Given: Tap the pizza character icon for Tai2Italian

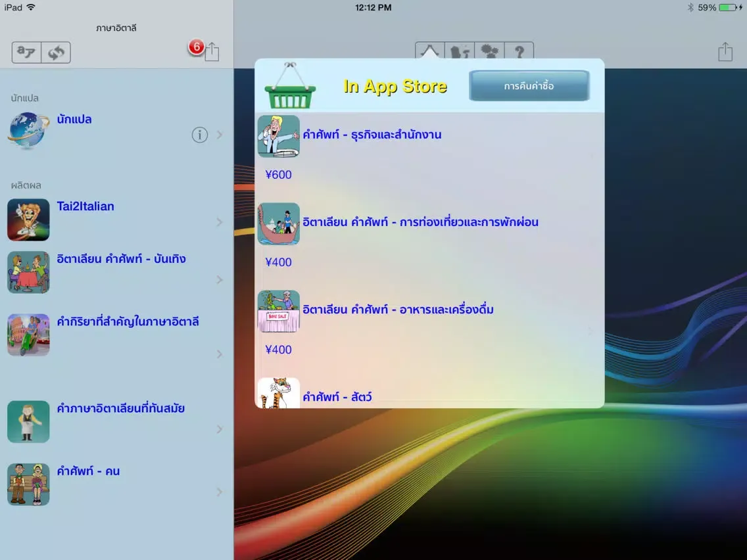Looking at the screenshot, I should coord(28,220).
